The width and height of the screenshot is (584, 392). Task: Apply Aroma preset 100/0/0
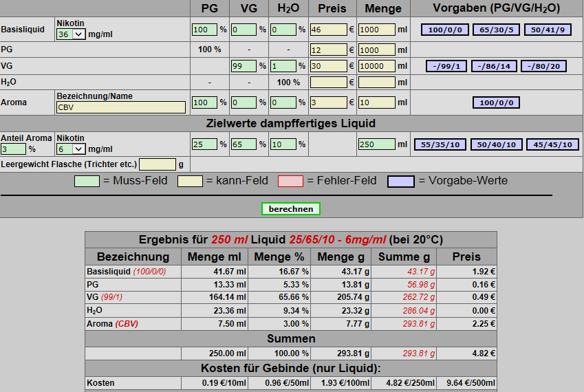click(496, 102)
